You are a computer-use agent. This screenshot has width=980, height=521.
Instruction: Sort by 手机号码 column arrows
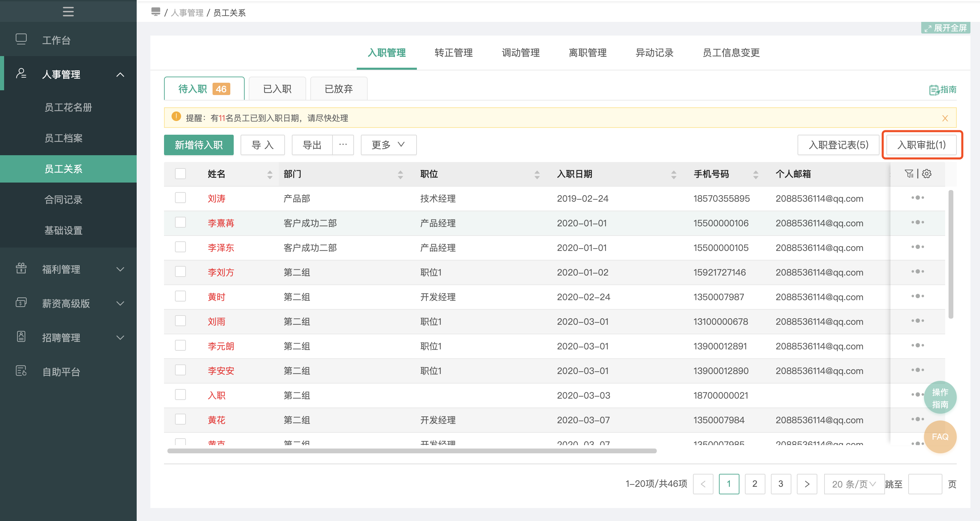pos(756,175)
